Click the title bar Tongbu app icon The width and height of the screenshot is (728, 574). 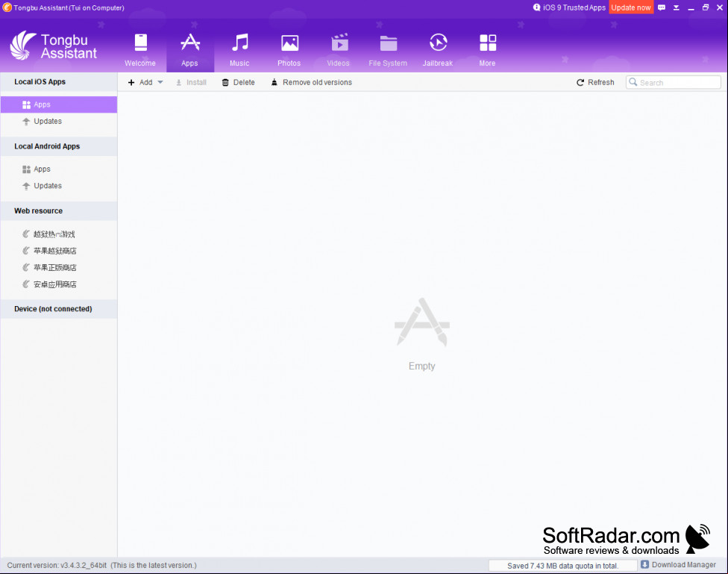click(x=7, y=7)
